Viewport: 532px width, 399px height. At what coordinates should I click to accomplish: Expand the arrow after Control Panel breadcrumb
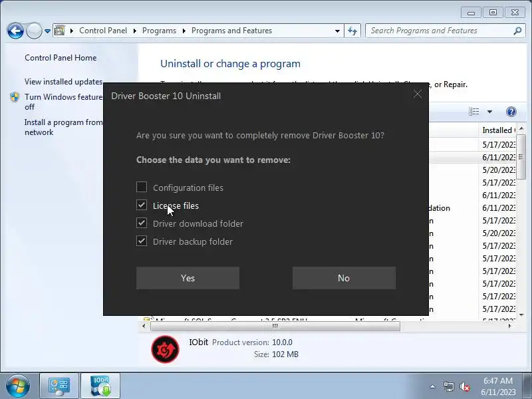pos(135,31)
